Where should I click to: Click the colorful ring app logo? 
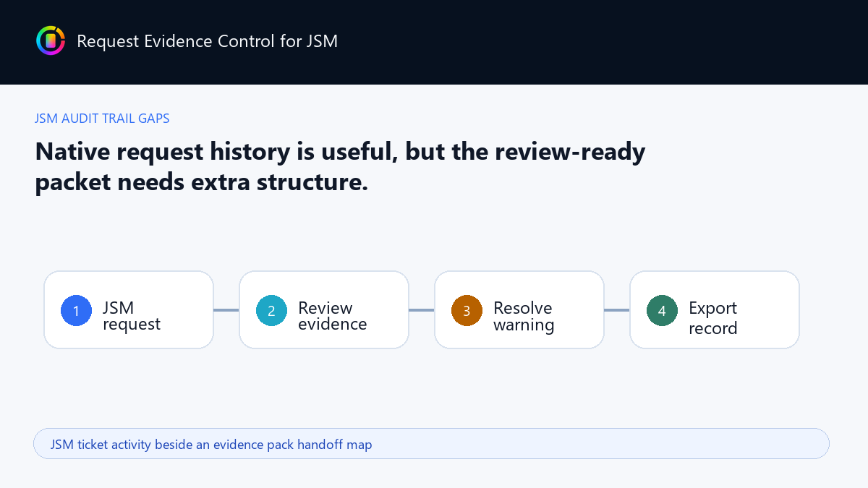pyautogui.click(x=50, y=40)
